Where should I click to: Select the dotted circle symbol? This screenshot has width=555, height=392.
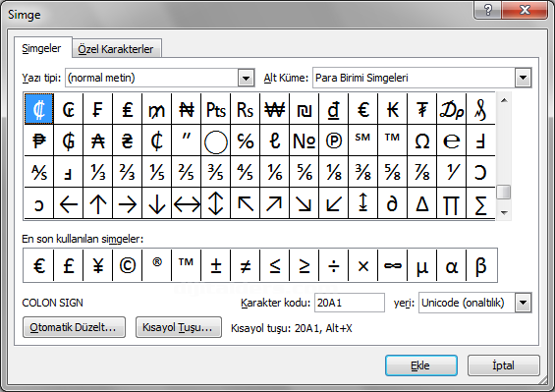215,140
